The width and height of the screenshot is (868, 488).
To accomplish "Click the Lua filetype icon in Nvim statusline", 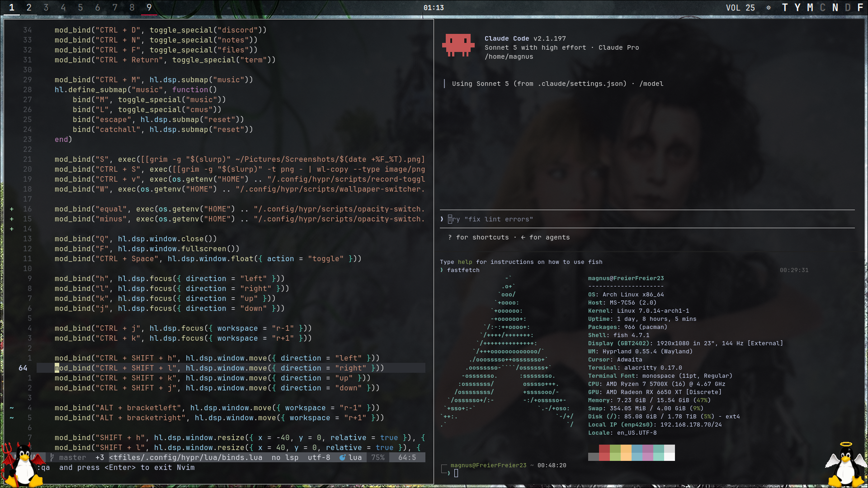I will [x=343, y=458].
